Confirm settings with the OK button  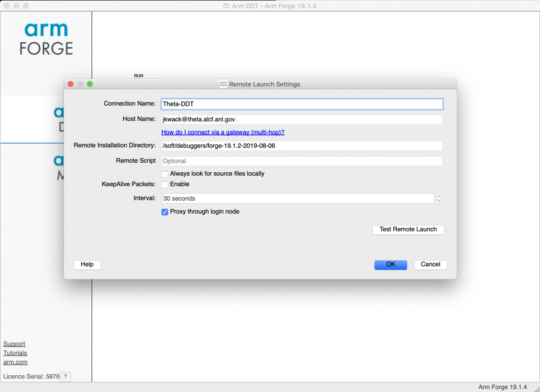[x=391, y=265]
